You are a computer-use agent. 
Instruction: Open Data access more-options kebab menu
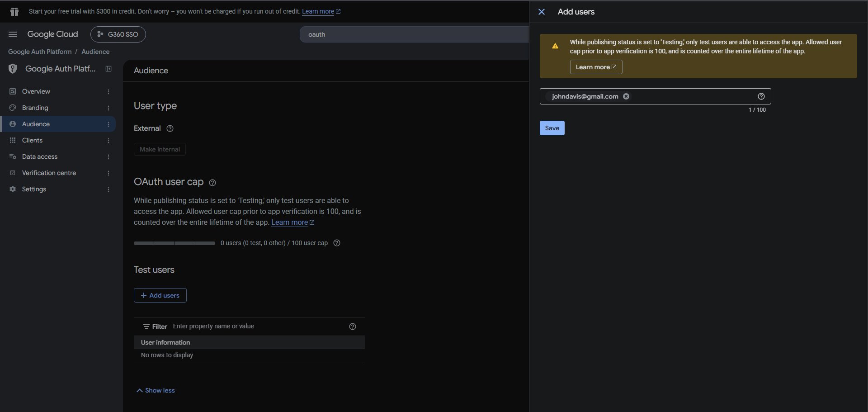click(108, 157)
